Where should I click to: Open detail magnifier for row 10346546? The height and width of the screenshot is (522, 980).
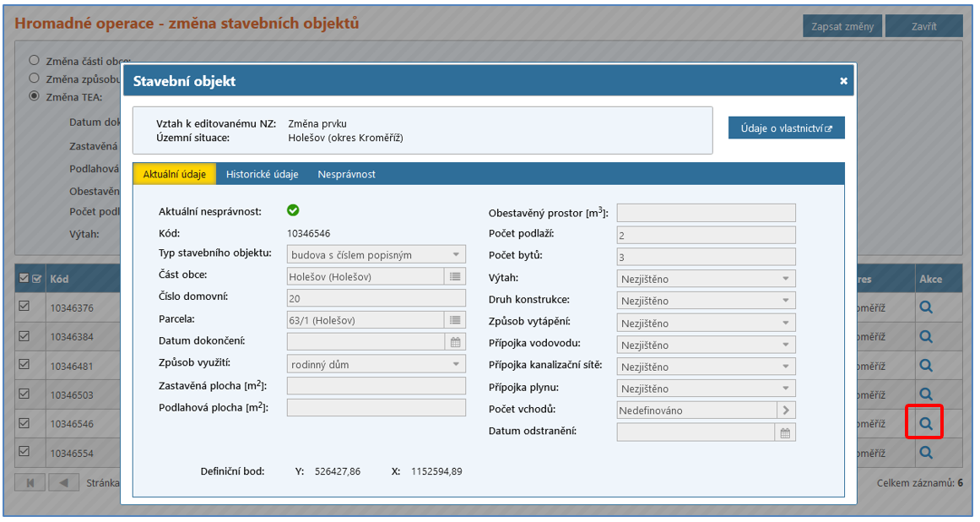coord(926,423)
